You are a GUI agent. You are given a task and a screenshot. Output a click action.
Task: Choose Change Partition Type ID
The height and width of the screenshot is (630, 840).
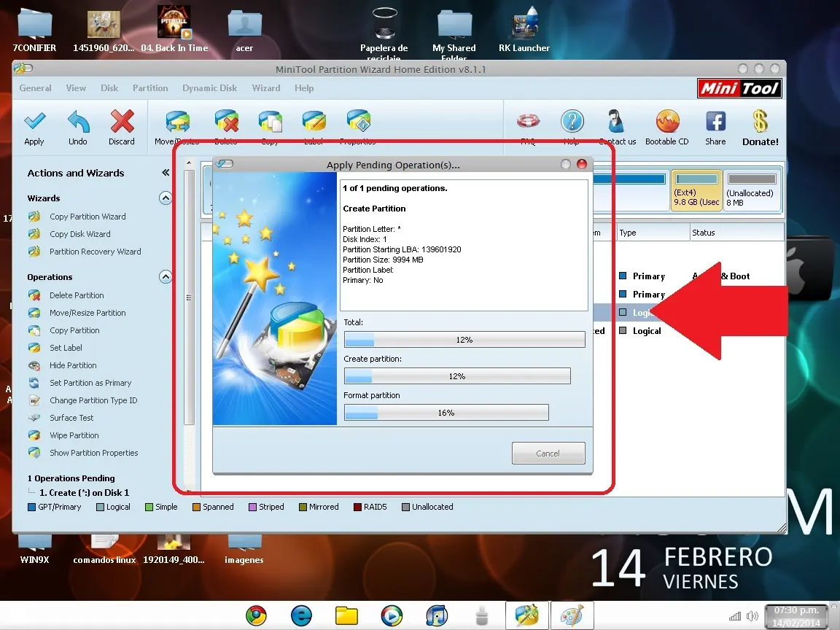93,400
